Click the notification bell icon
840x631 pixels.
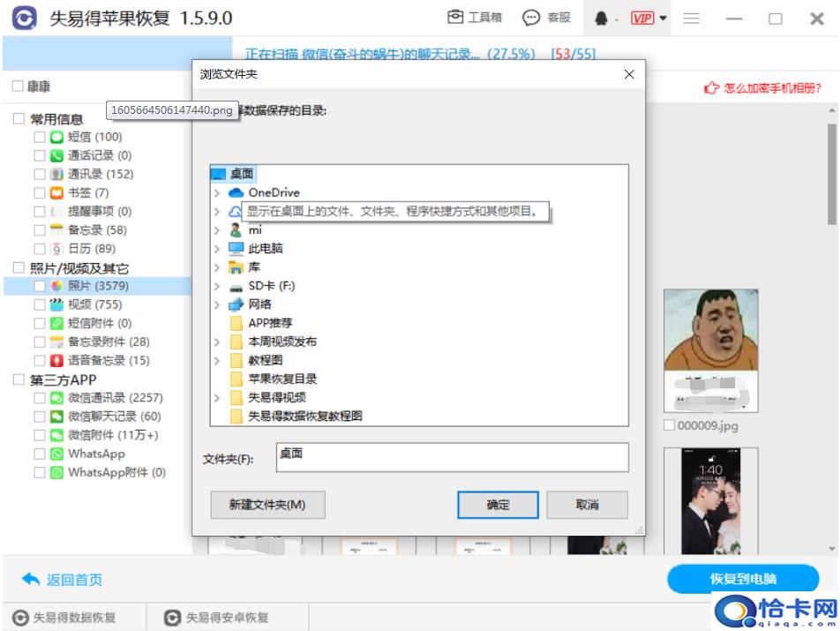[x=602, y=19]
